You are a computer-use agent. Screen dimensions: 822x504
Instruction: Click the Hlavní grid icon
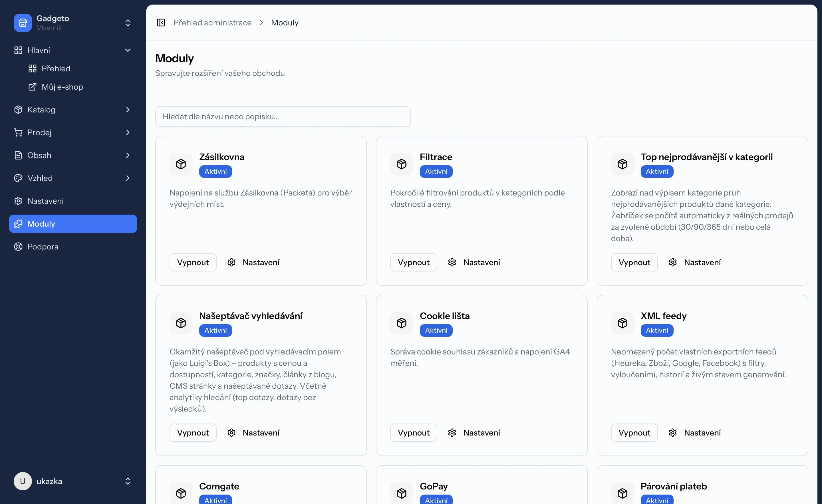[x=18, y=50]
